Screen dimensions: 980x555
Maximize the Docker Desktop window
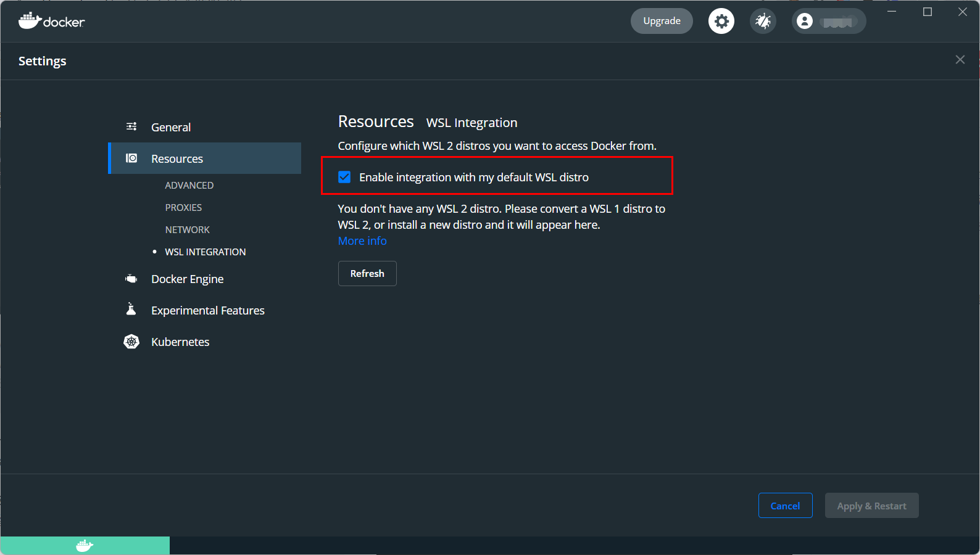coord(928,12)
